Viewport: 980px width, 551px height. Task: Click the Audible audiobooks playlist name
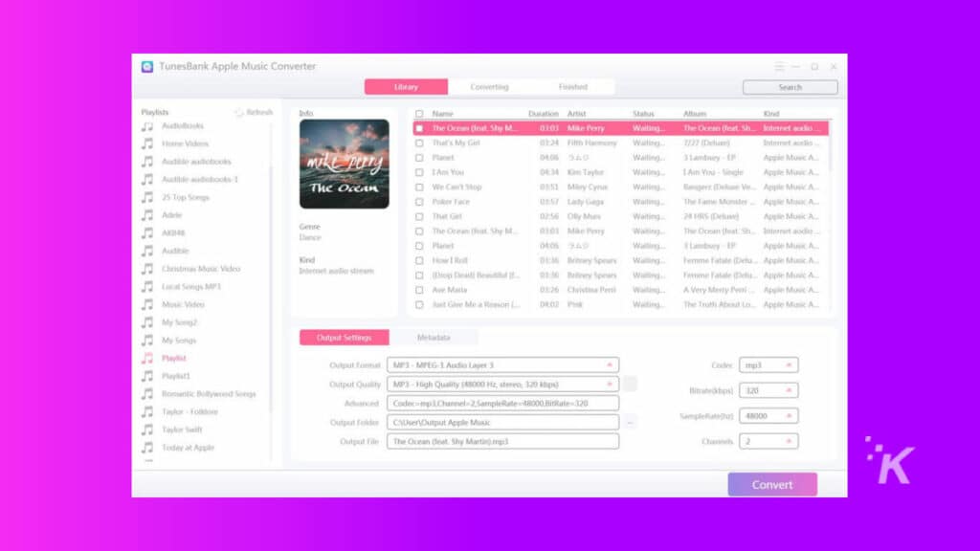[x=196, y=162]
